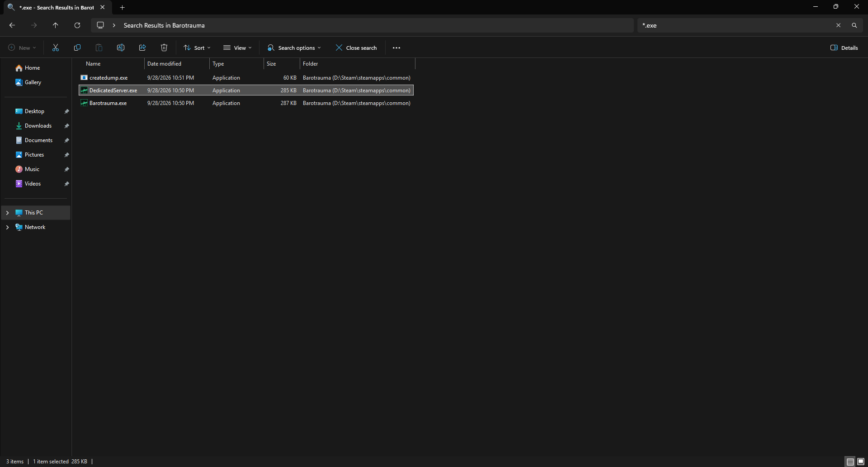868x467 pixels.
Task: Click the Copy icon in toolbar
Action: (x=77, y=48)
